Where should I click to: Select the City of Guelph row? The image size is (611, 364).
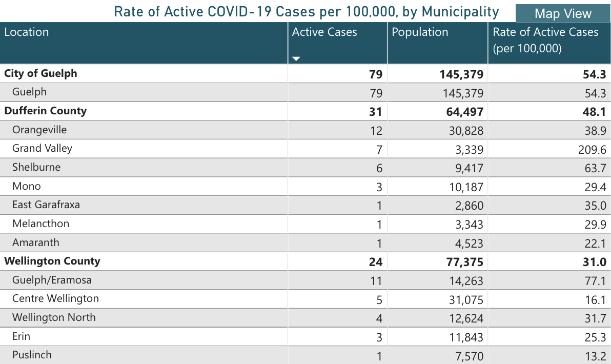(40, 73)
